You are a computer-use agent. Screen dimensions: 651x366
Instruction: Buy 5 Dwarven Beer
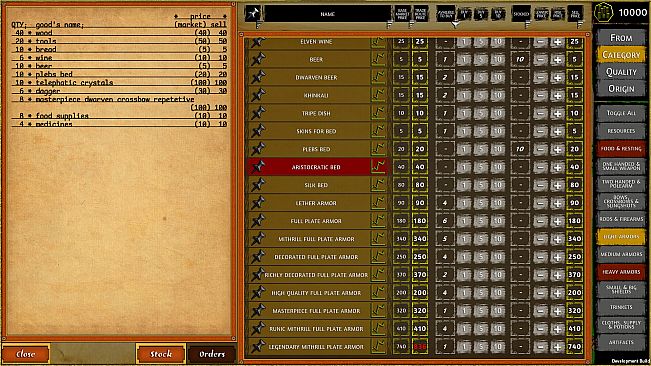[481, 77]
